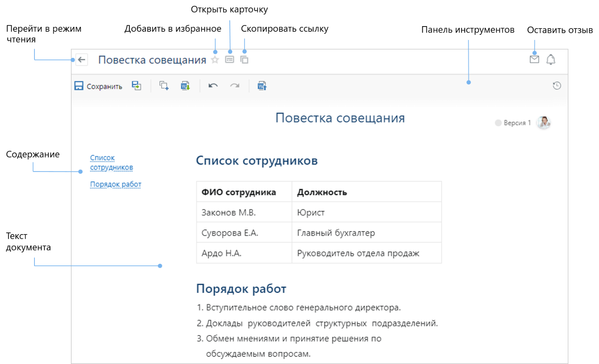The width and height of the screenshot is (599, 364).
Task: Redo the last undone action
Action: pyautogui.click(x=235, y=86)
